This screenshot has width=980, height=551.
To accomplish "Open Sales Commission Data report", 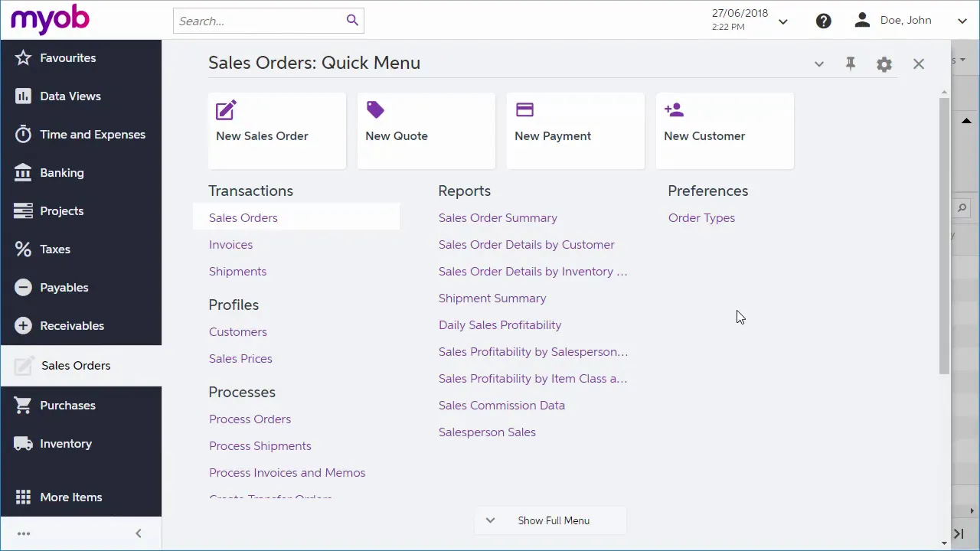I will (501, 406).
